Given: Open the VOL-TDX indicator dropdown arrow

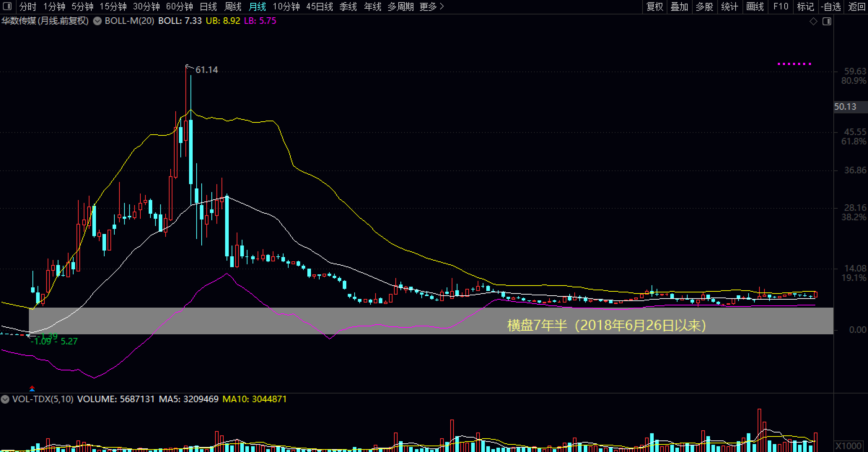Looking at the screenshot, I should (x=5, y=399).
